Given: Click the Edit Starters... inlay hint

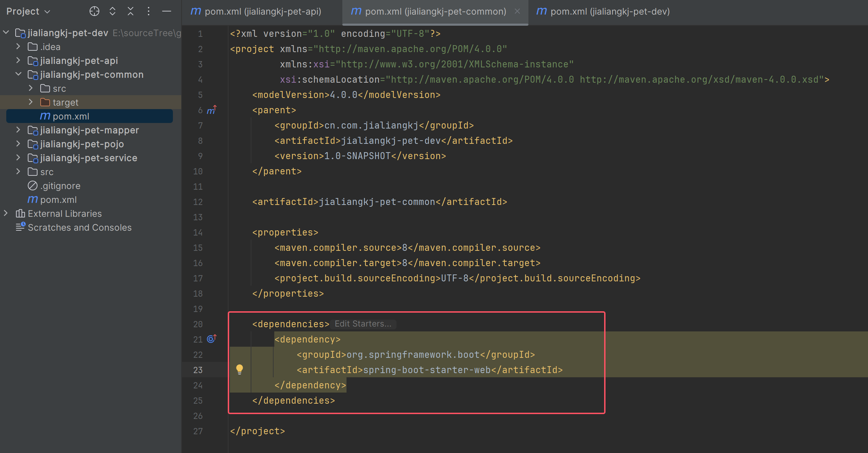Looking at the screenshot, I should pyautogui.click(x=363, y=324).
